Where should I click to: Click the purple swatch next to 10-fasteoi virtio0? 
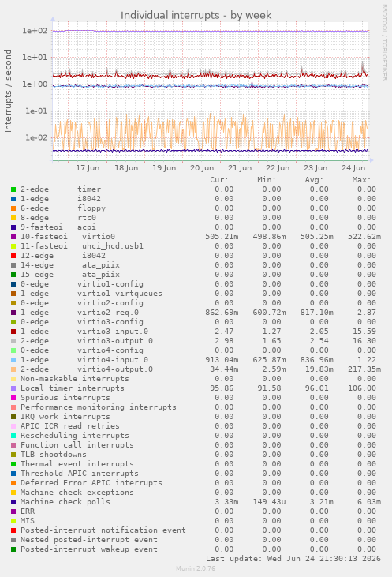(x=13, y=237)
